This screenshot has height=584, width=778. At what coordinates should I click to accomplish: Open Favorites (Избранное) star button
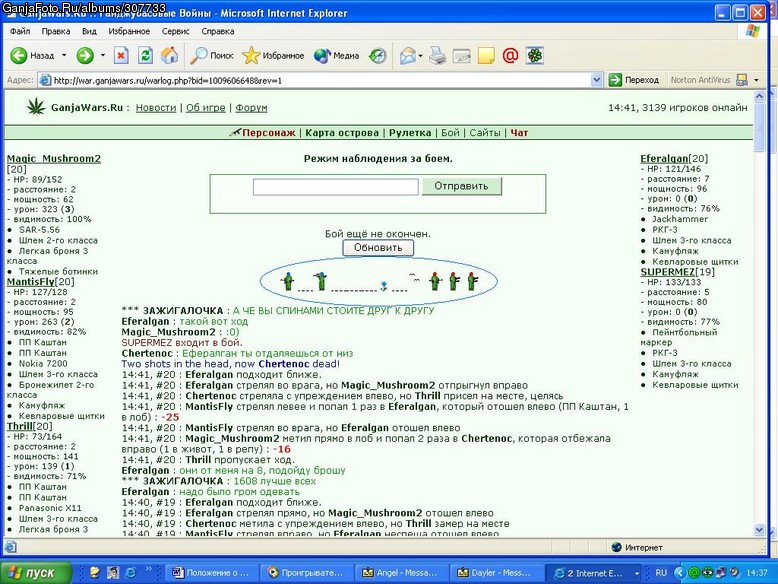click(x=273, y=56)
